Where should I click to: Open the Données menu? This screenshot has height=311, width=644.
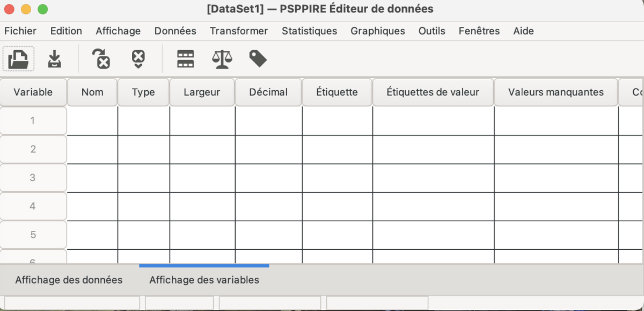(x=175, y=31)
